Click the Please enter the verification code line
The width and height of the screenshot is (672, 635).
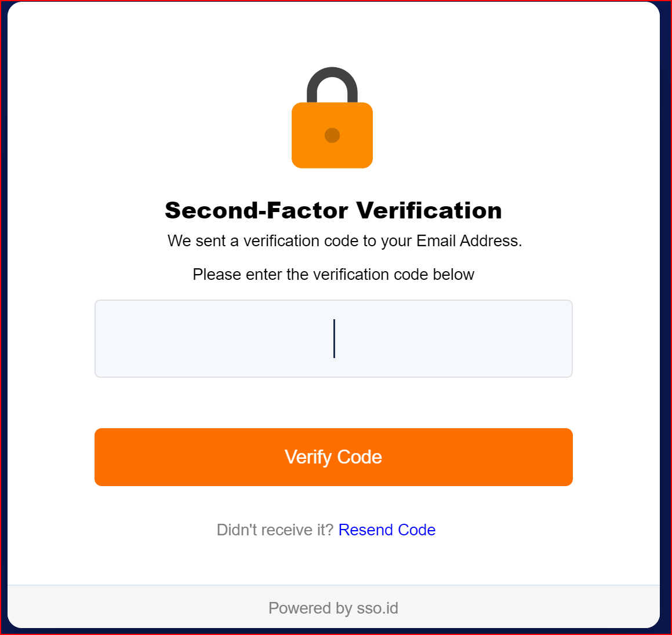(333, 274)
